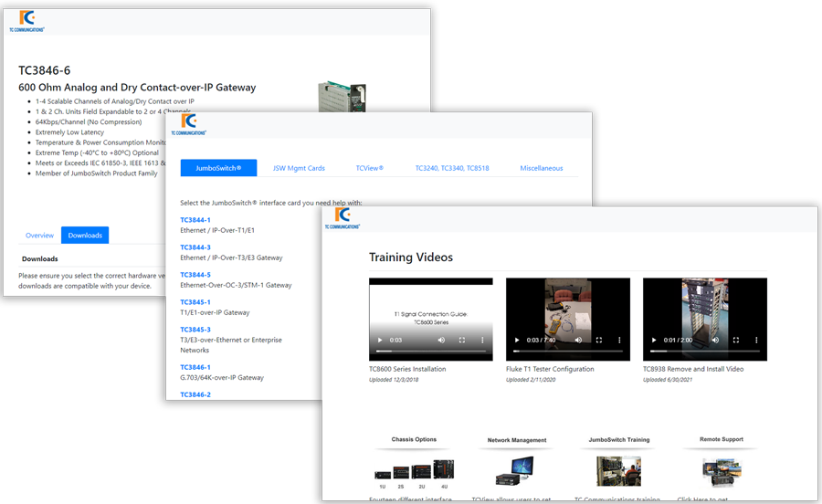
Task: Mute the Fluke T1 Tester Configuration video
Action: tap(578, 340)
